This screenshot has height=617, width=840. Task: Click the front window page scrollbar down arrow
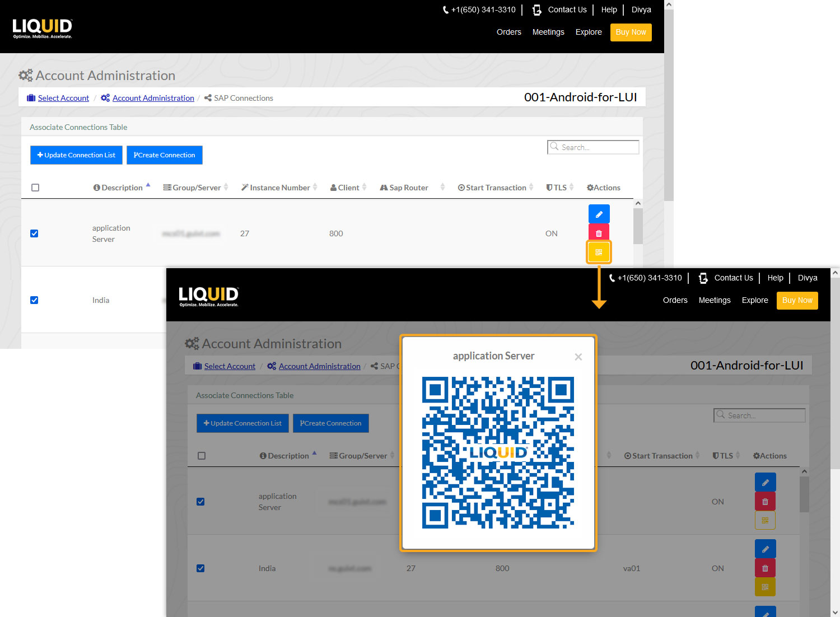coord(835,612)
